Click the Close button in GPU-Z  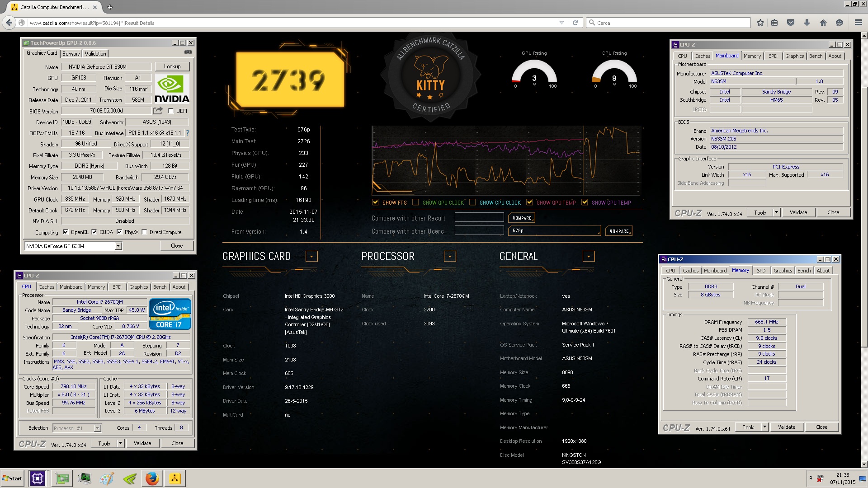click(177, 246)
